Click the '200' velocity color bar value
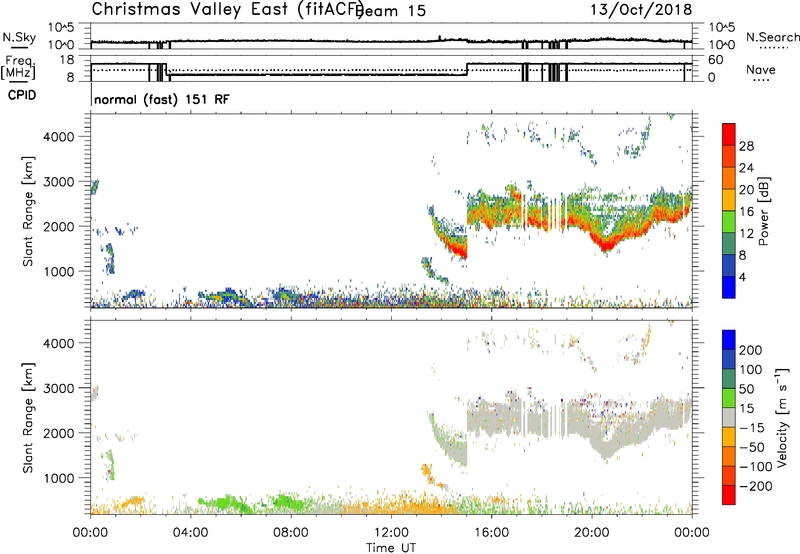The width and height of the screenshot is (800, 554). (751, 350)
